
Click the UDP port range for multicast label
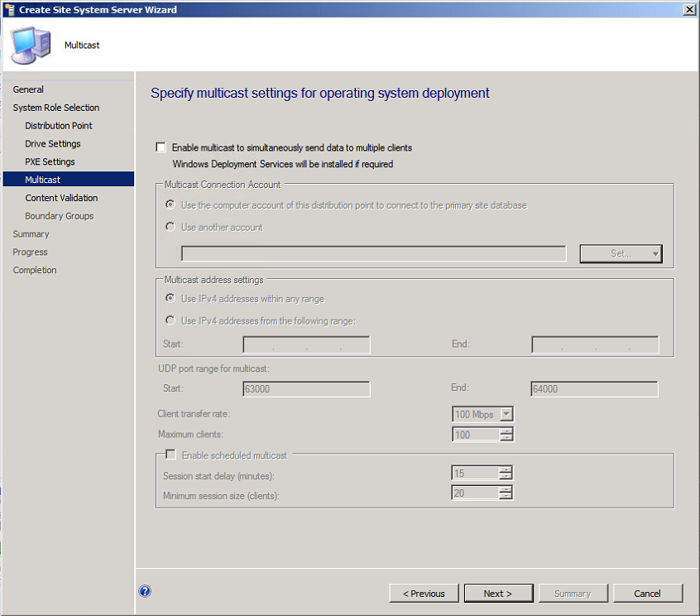click(x=213, y=368)
